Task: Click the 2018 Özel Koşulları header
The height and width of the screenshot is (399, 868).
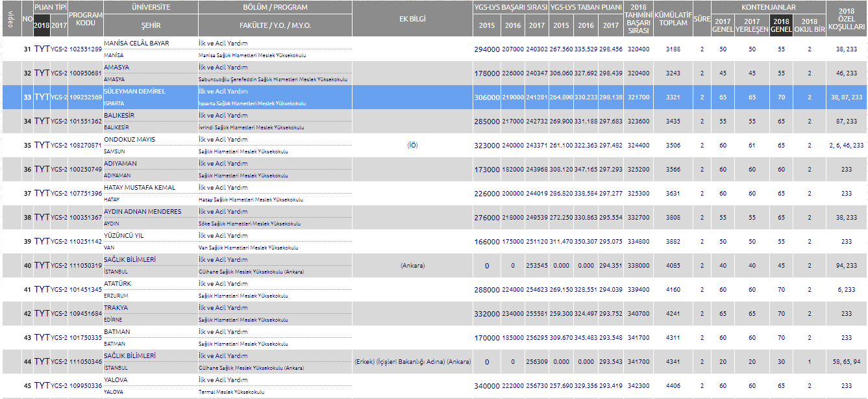Action: click(846, 19)
